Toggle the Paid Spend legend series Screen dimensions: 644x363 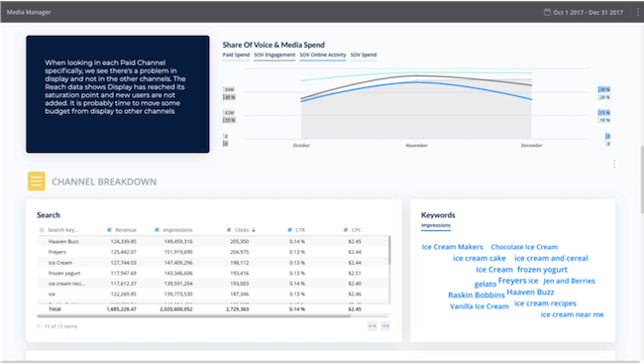[x=236, y=56]
